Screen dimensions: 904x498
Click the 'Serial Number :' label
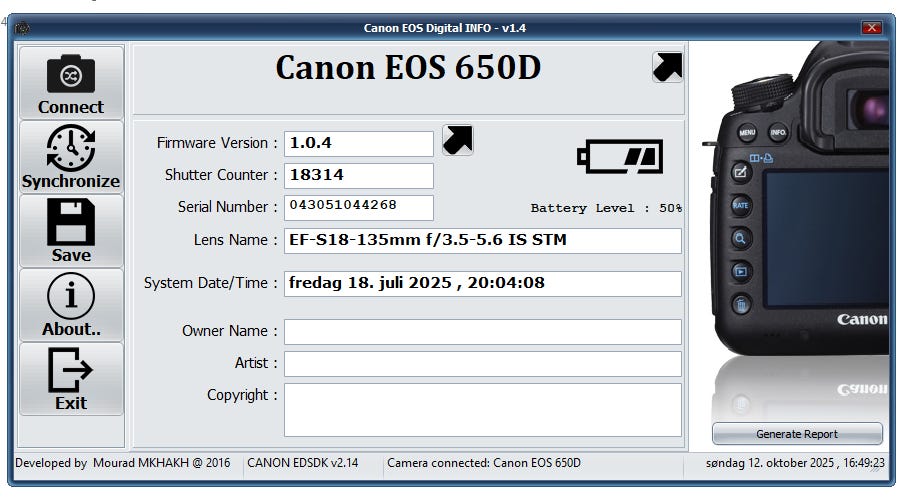[227, 207]
